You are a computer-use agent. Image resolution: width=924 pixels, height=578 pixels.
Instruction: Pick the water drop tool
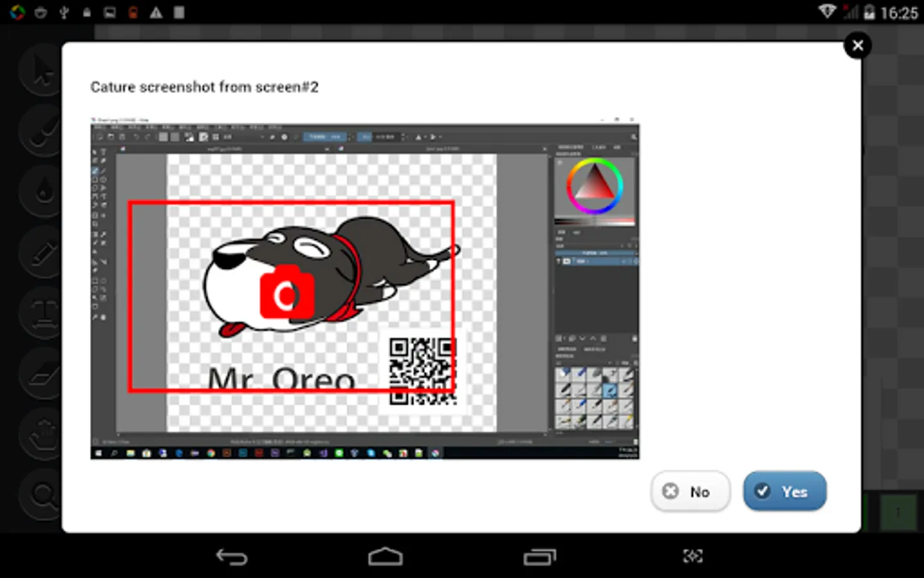42,191
